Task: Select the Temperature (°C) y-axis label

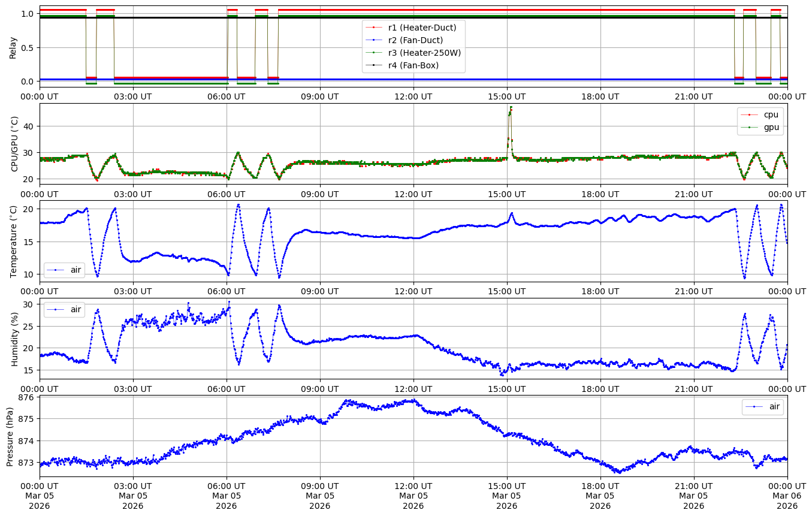Action: (x=14, y=241)
